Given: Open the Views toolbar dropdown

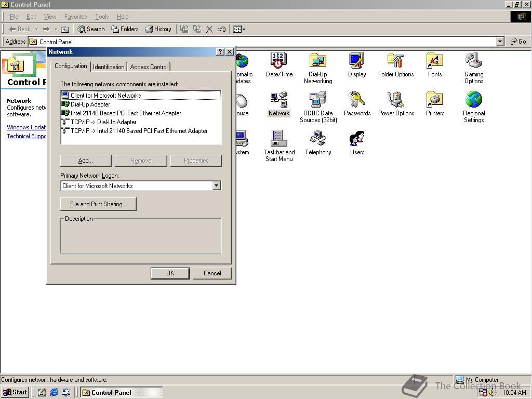Looking at the screenshot, I should coord(239,29).
